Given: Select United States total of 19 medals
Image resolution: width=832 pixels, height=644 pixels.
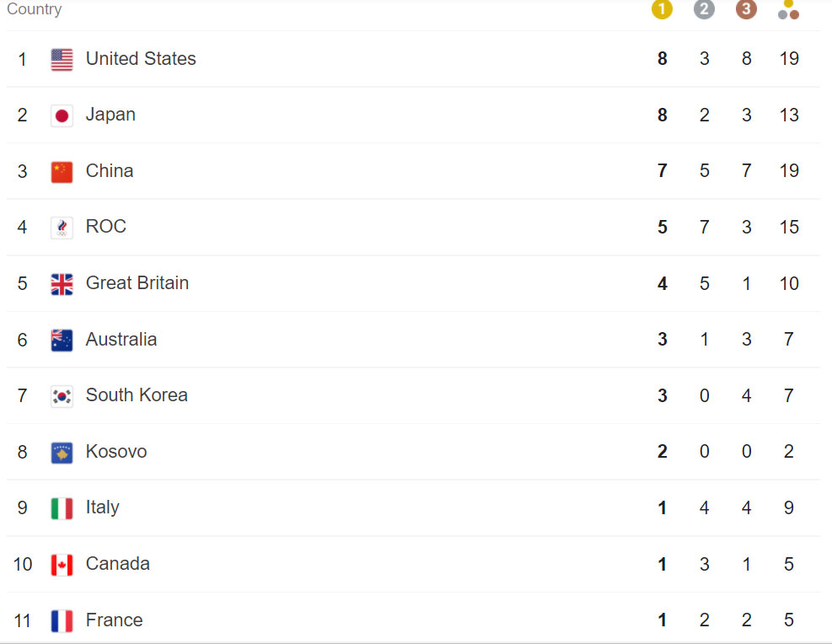Looking at the screenshot, I should pyautogui.click(x=789, y=59).
